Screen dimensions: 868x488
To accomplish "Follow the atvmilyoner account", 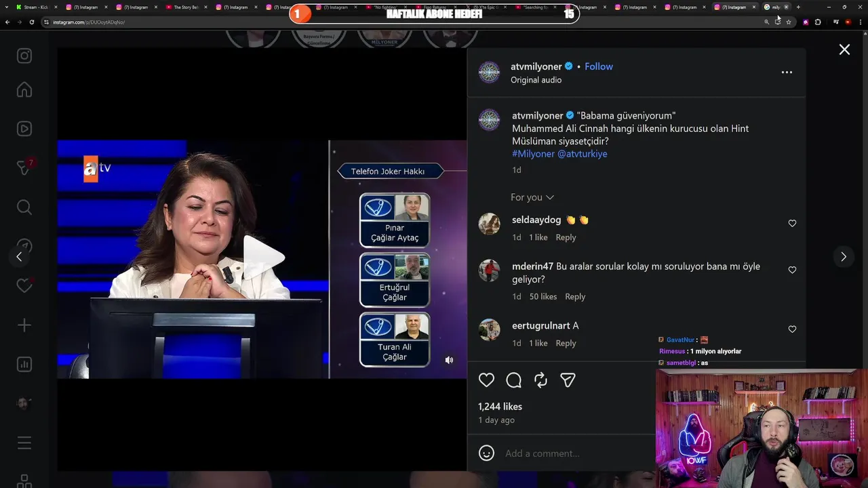I will coord(599,66).
